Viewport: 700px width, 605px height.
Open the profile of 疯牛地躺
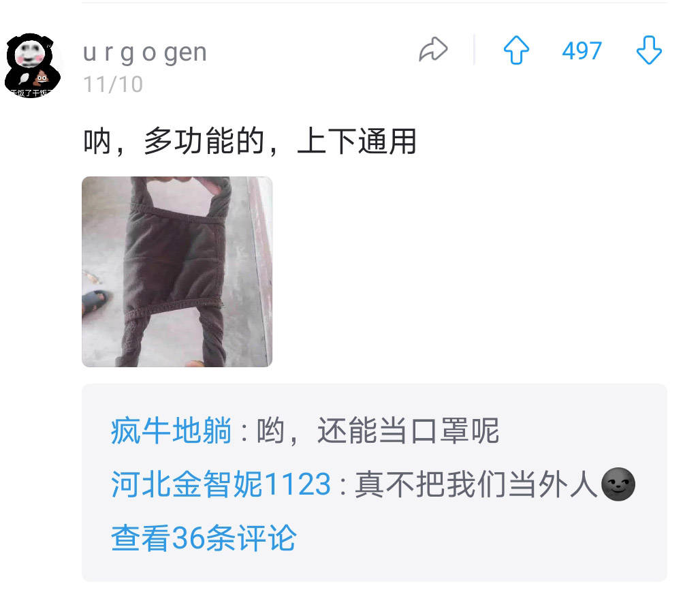[x=171, y=431]
